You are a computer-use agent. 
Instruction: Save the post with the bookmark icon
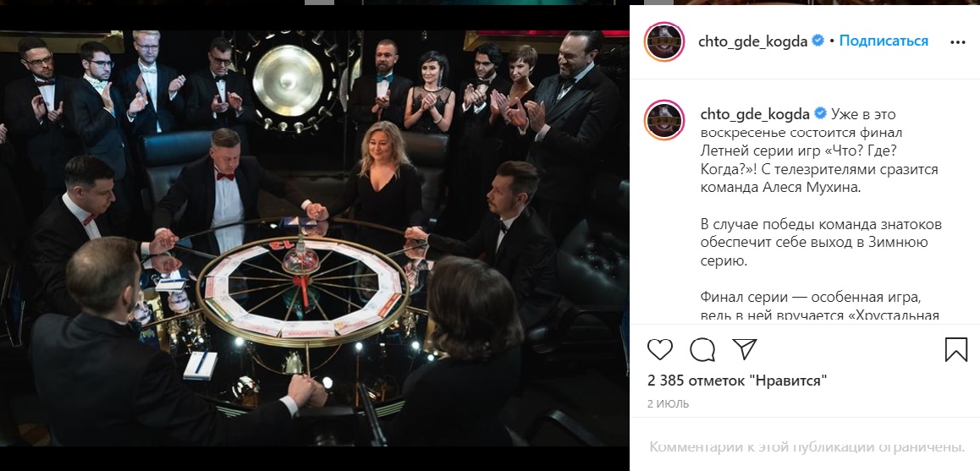[x=955, y=349]
